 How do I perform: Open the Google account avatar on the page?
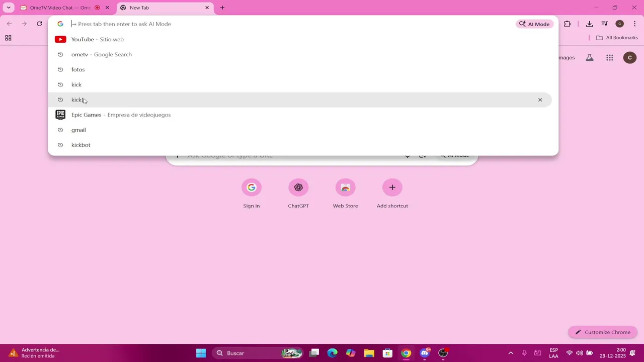click(630, 58)
